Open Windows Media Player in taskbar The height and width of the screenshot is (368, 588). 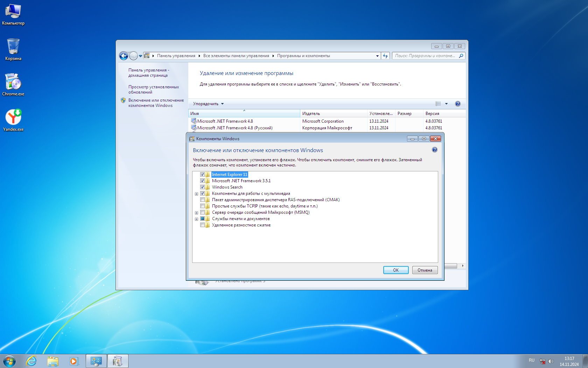pos(74,361)
